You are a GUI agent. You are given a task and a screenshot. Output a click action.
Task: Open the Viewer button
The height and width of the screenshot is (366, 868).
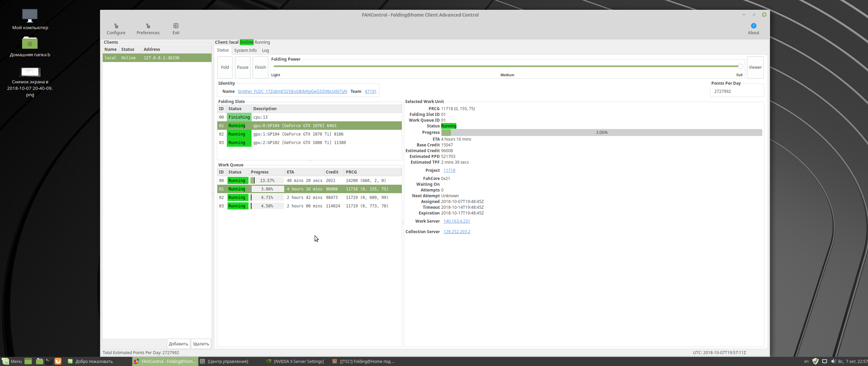coord(755,67)
